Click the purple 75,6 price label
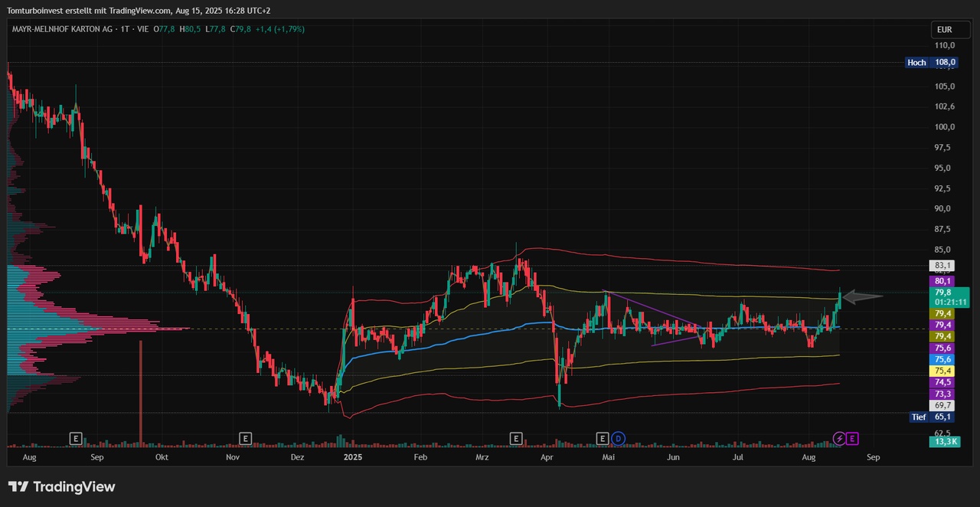The width and height of the screenshot is (980, 507). [x=942, y=348]
